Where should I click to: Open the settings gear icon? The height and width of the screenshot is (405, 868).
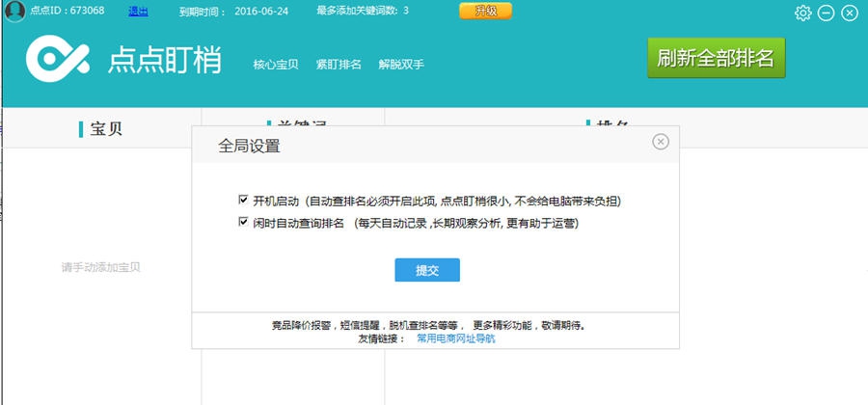click(802, 13)
